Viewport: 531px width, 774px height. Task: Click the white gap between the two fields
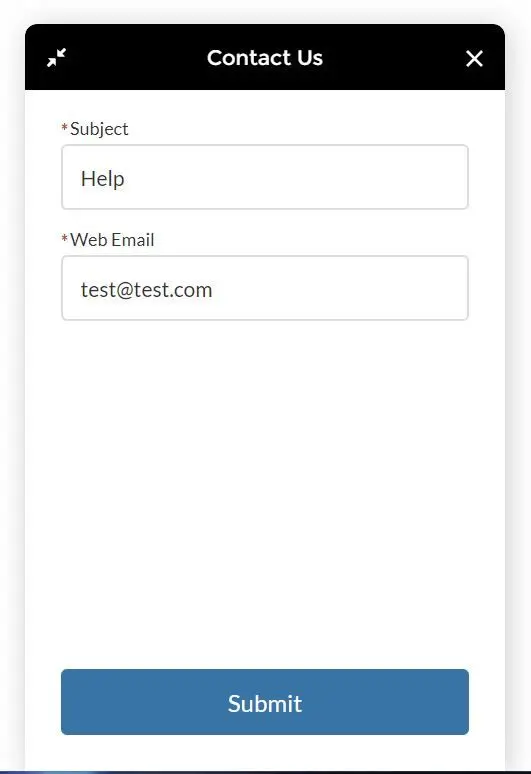click(x=265, y=220)
